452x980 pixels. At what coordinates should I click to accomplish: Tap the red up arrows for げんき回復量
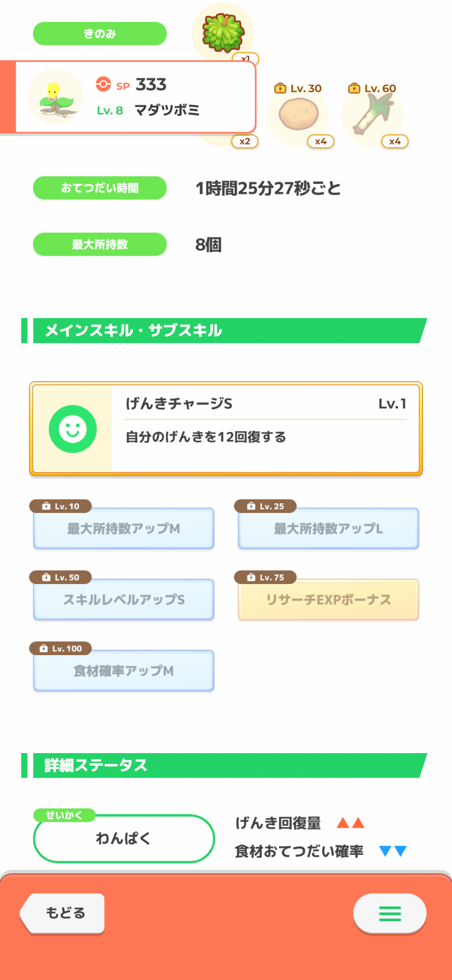pyautogui.click(x=351, y=823)
